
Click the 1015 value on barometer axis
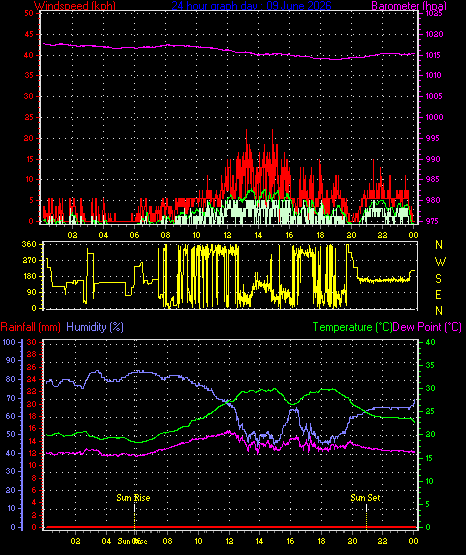click(x=433, y=55)
